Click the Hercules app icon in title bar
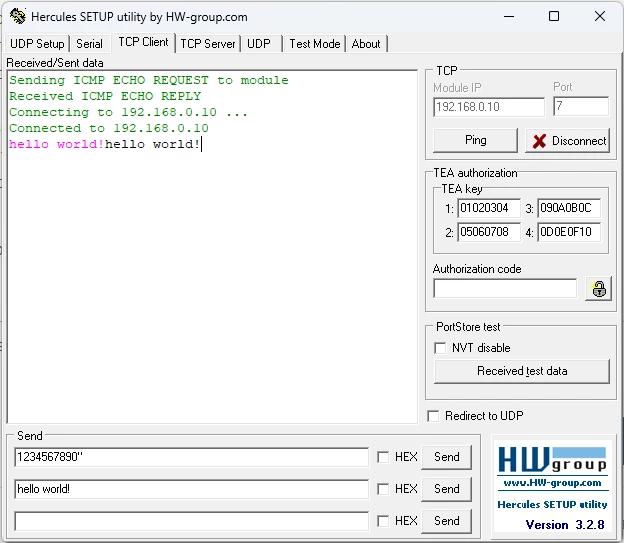The height and width of the screenshot is (543, 624). [x=18, y=16]
